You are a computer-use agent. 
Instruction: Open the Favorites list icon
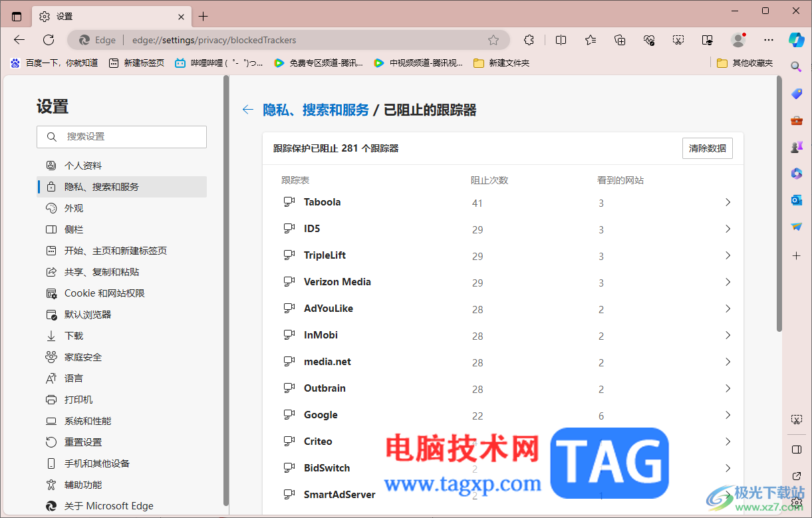coord(591,40)
